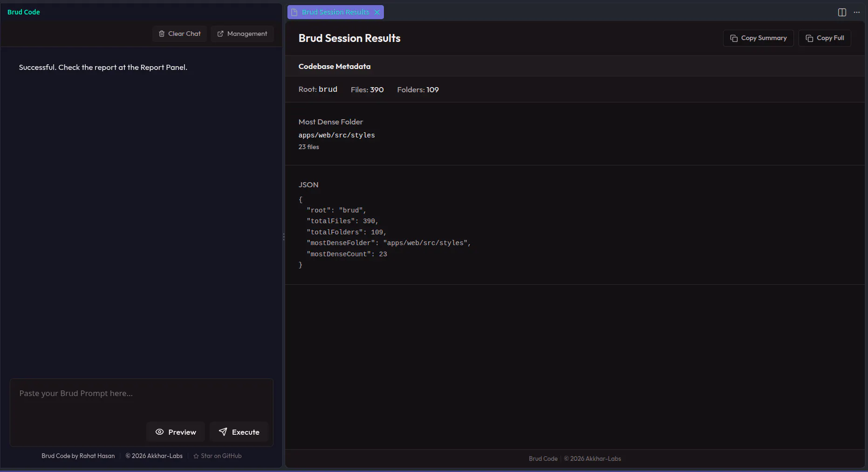Click the "root": "brud" JSON line
Screen dimensions: 868x472
(336, 211)
